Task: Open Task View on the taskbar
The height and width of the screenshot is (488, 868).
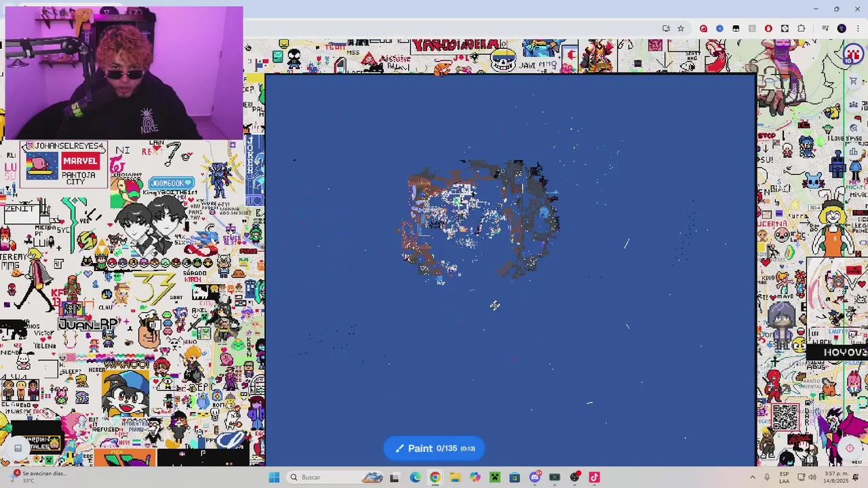Action: (395, 477)
